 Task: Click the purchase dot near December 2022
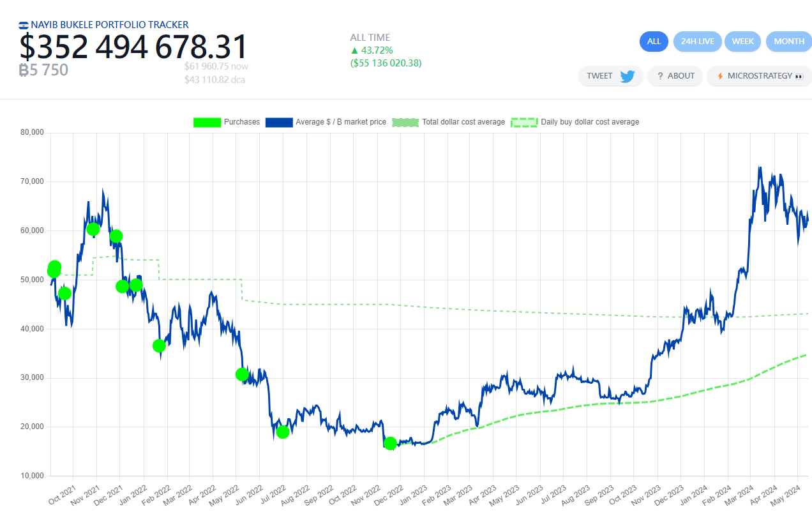[390, 443]
